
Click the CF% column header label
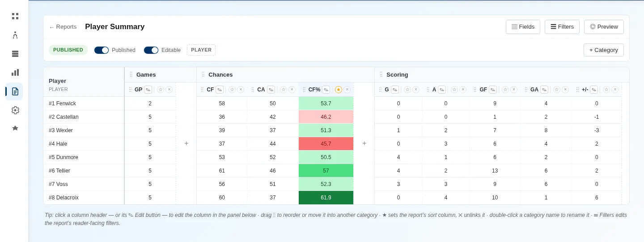click(x=314, y=90)
